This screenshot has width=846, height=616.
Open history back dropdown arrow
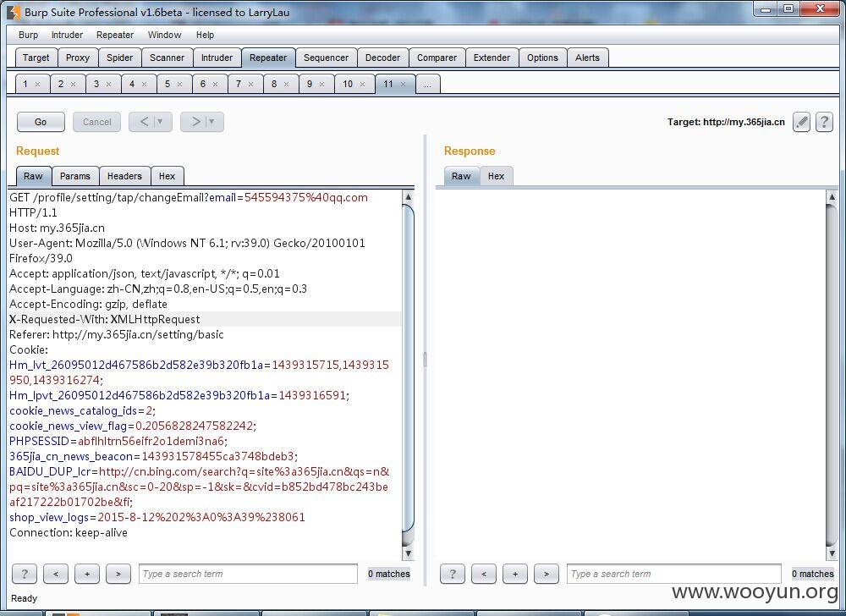click(x=160, y=122)
